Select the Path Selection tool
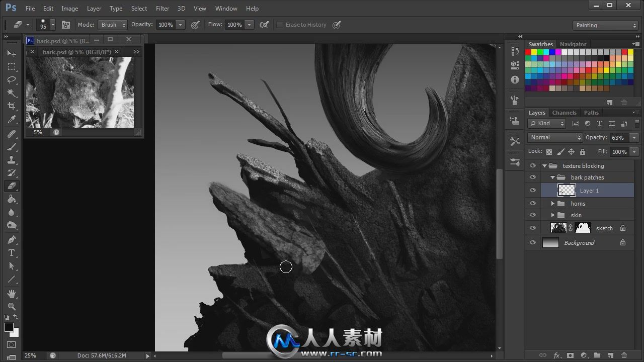Image resolution: width=644 pixels, height=362 pixels. pyautogui.click(x=12, y=266)
